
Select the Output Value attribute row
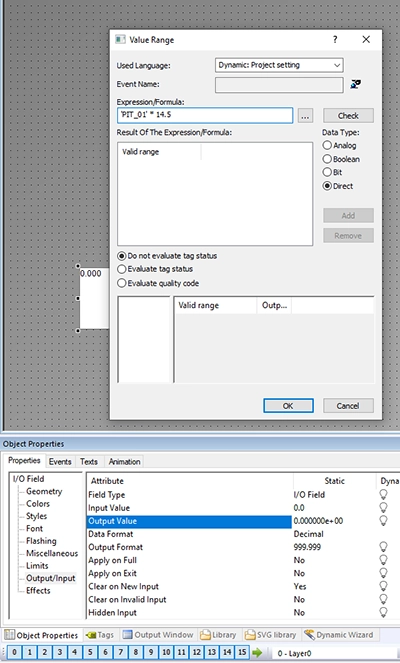coord(189,521)
